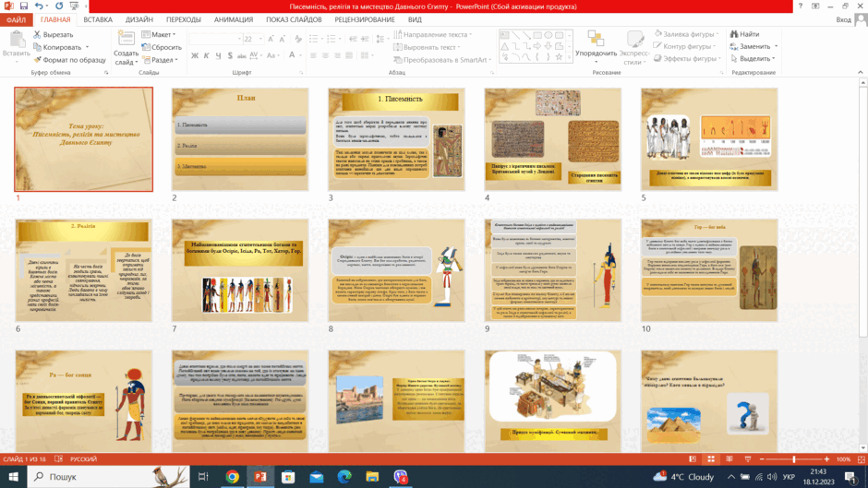The width and height of the screenshot is (868, 488).
Task: Open Копировать dropdown arrow
Action: pyautogui.click(x=87, y=47)
